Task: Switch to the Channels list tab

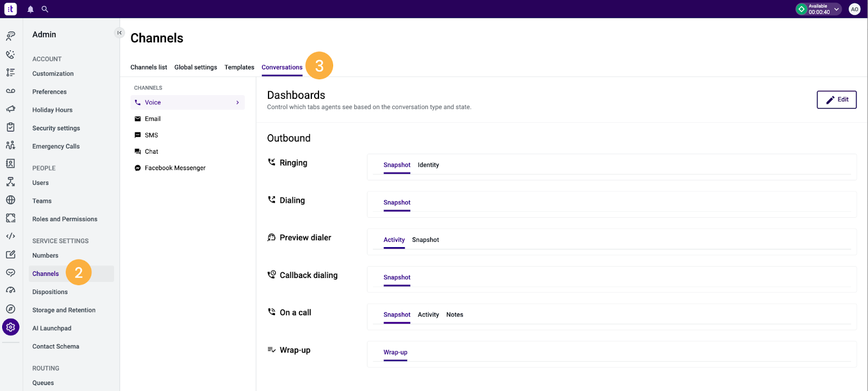Action: [149, 67]
